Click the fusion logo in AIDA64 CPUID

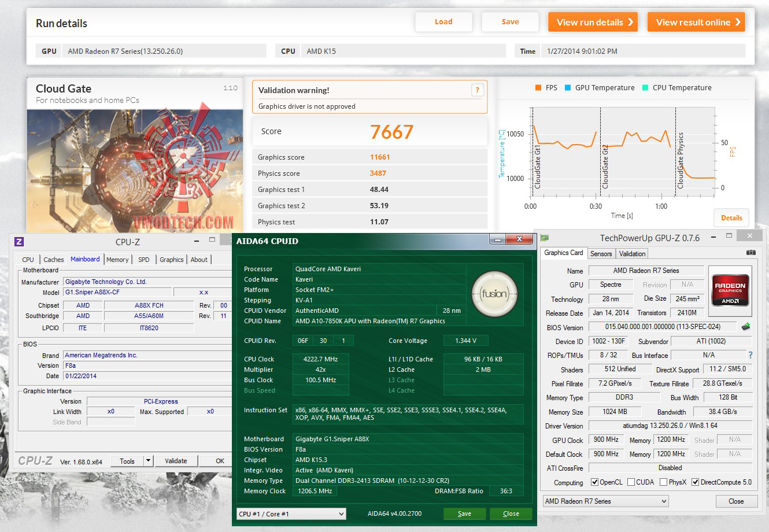(494, 294)
